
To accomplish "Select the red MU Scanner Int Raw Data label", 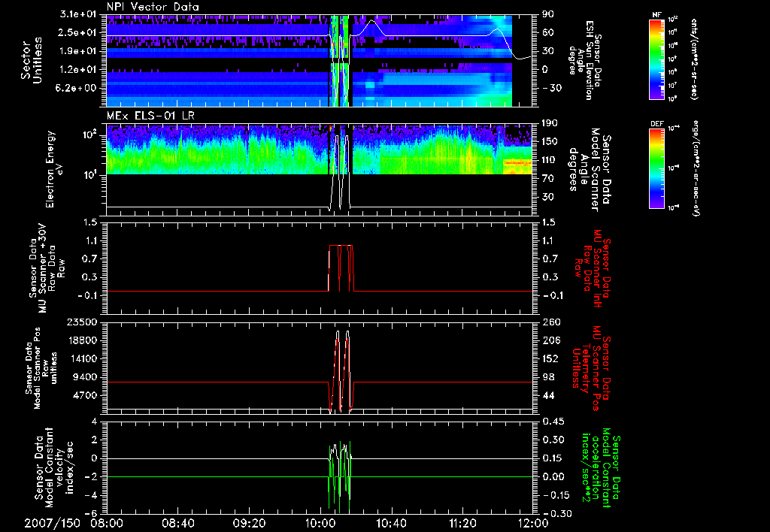I will point(595,268).
